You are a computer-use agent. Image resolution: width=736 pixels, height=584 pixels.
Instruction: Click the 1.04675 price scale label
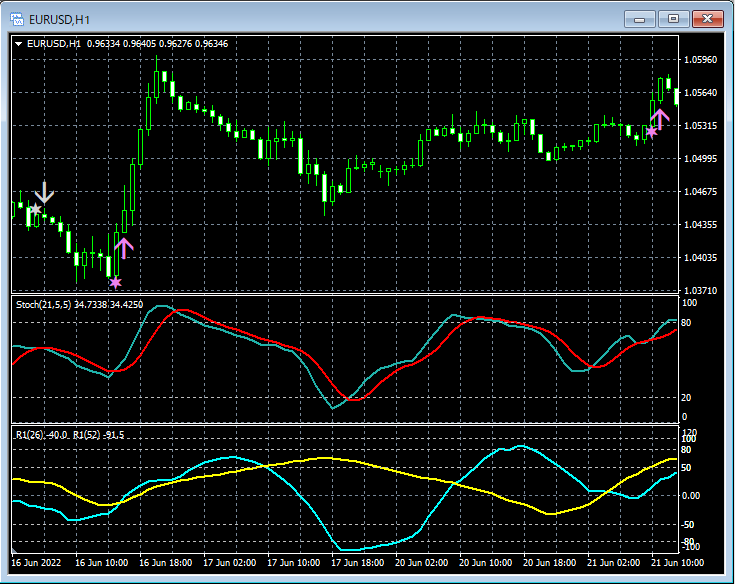point(699,192)
